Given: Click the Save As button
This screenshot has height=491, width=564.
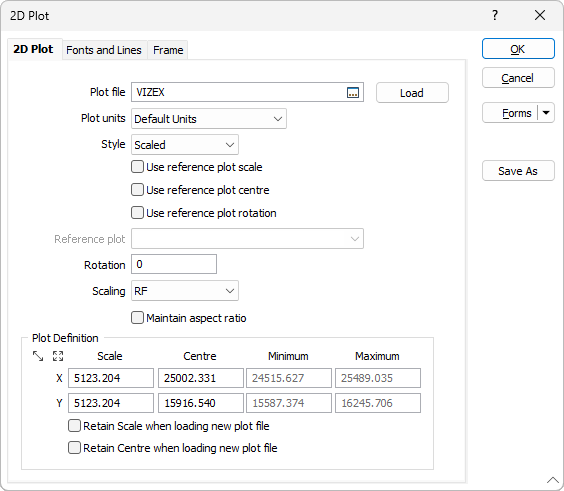Looking at the screenshot, I should [518, 171].
